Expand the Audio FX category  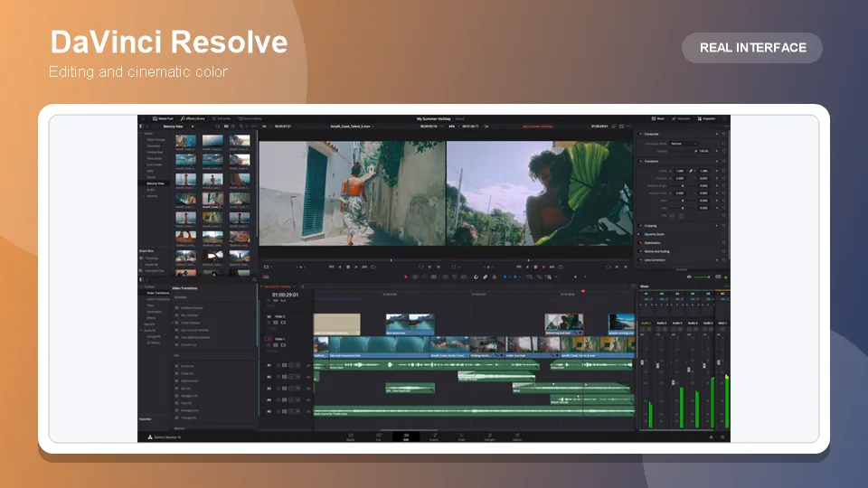tap(142, 331)
